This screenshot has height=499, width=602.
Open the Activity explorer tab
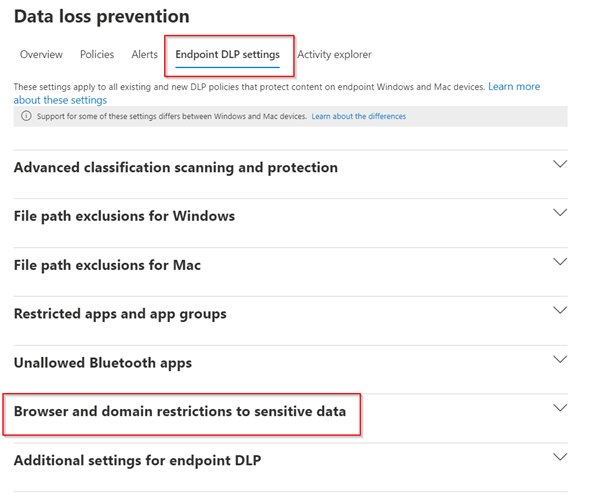click(334, 54)
